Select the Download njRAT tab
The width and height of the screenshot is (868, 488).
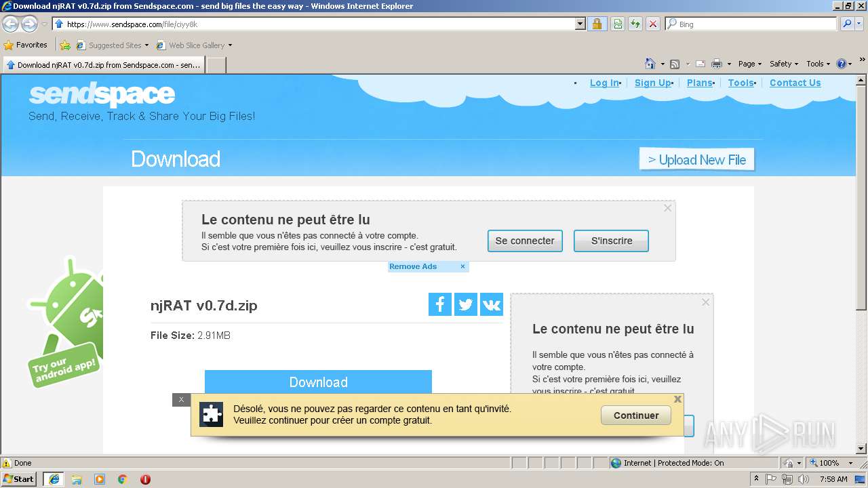(103, 65)
